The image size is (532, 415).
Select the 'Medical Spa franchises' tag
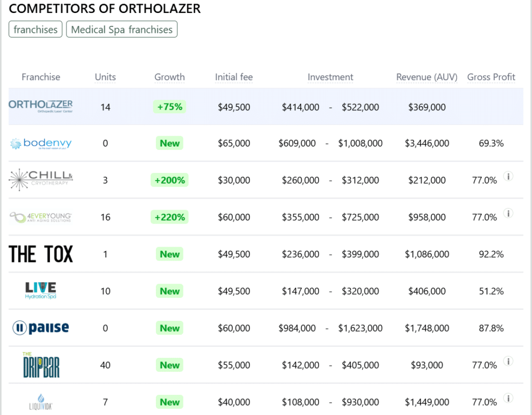tap(122, 30)
